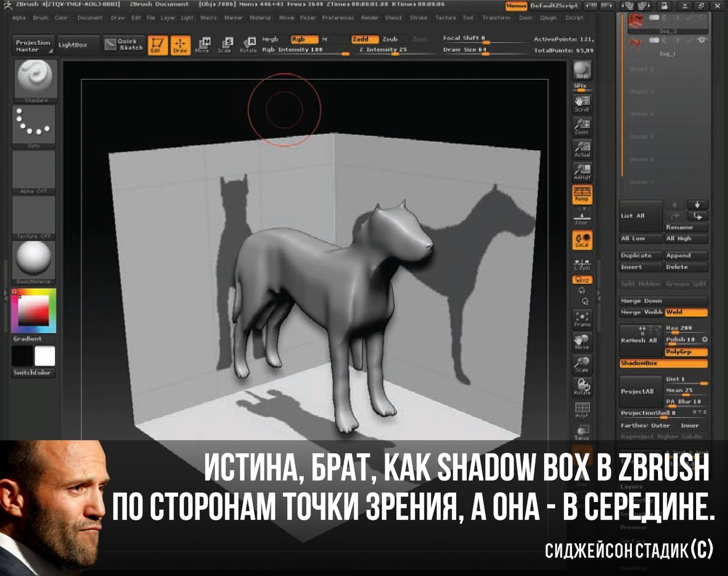Activate Draw mode button
This screenshot has height=576, width=728.
[x=180, y=45]
